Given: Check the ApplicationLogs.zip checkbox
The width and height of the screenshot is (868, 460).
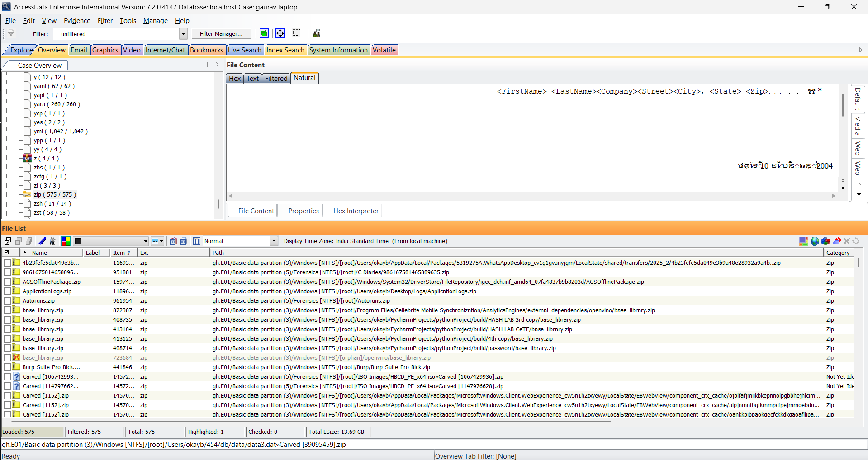Looking at the screenshot, I should tap(7, 291).
